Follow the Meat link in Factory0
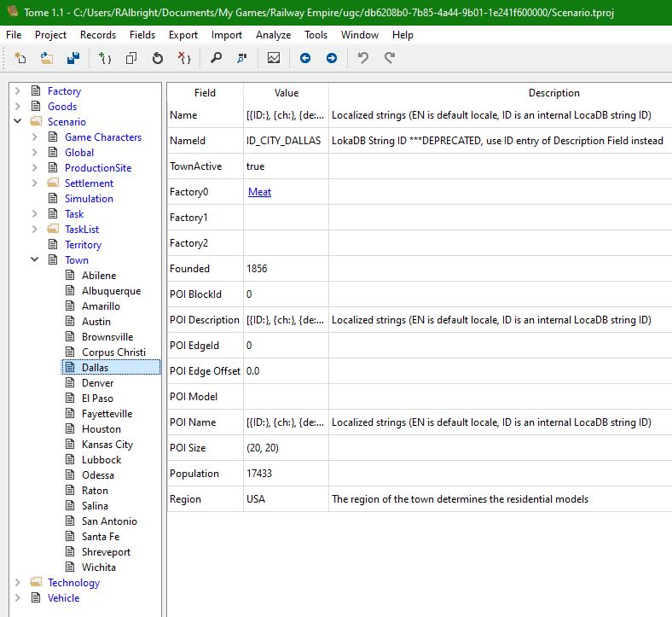672x617 pixels. [259, 192]
